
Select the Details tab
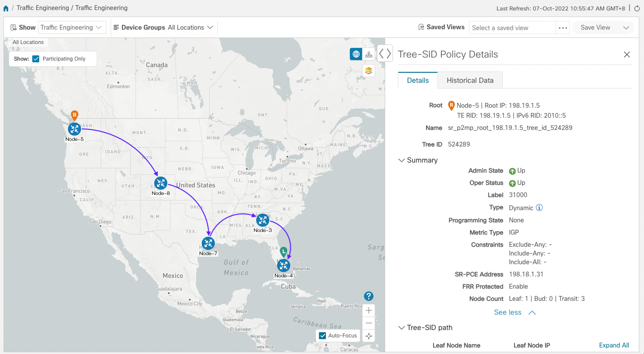(x=417, y=80)
